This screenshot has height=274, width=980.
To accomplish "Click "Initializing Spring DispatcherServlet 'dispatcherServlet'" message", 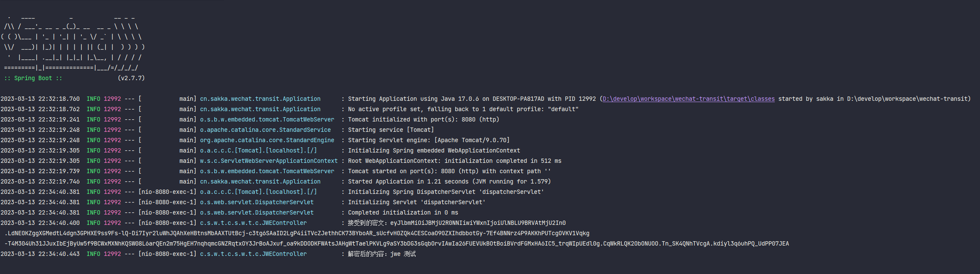I will click(x=446, y=192).
